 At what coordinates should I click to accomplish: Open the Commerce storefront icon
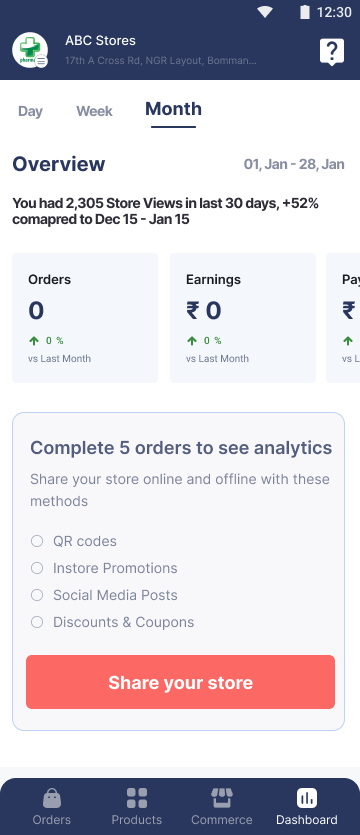[222, 798]
